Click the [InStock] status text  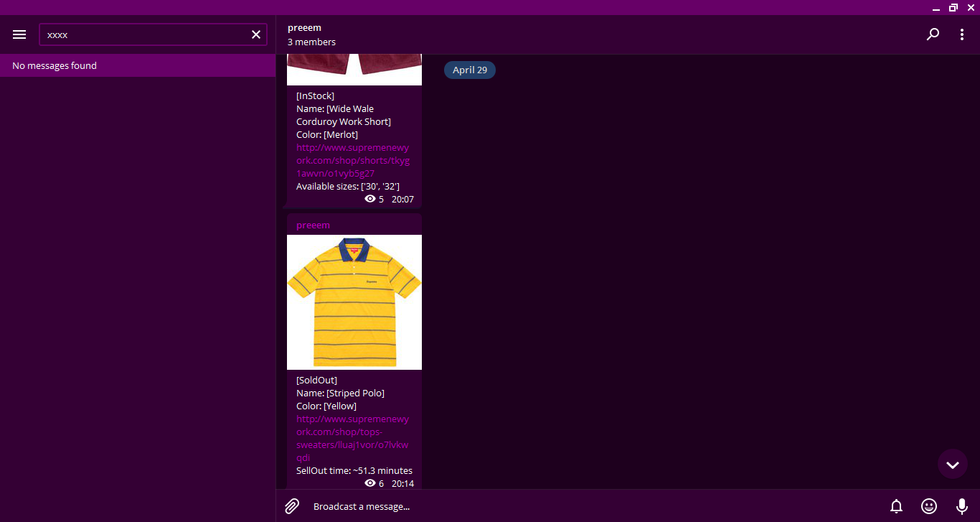[315, 95]
